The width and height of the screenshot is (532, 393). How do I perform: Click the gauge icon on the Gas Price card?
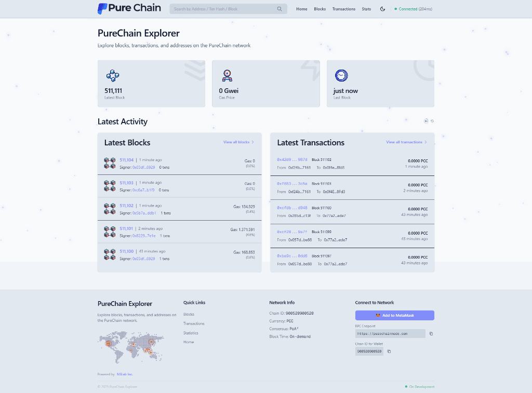(x=227, y=75)
